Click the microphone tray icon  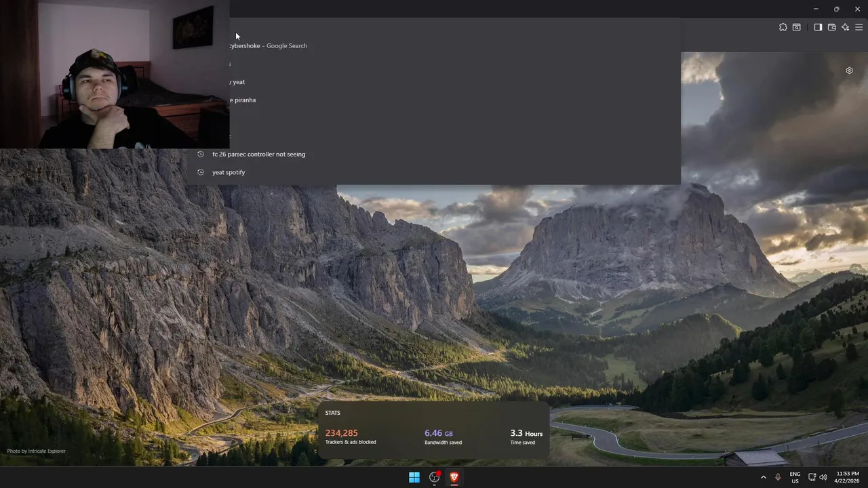coord(778,477)
